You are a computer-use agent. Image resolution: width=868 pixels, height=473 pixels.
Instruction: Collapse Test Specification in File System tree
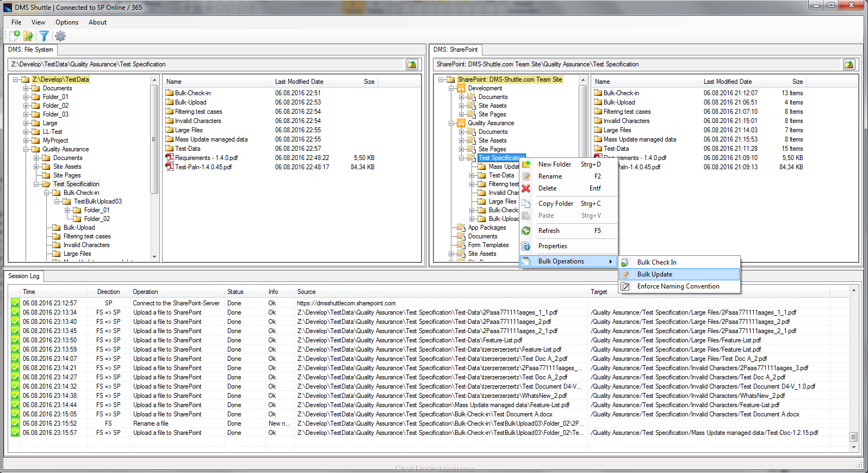pyautogui.click(x=36, y=184)
